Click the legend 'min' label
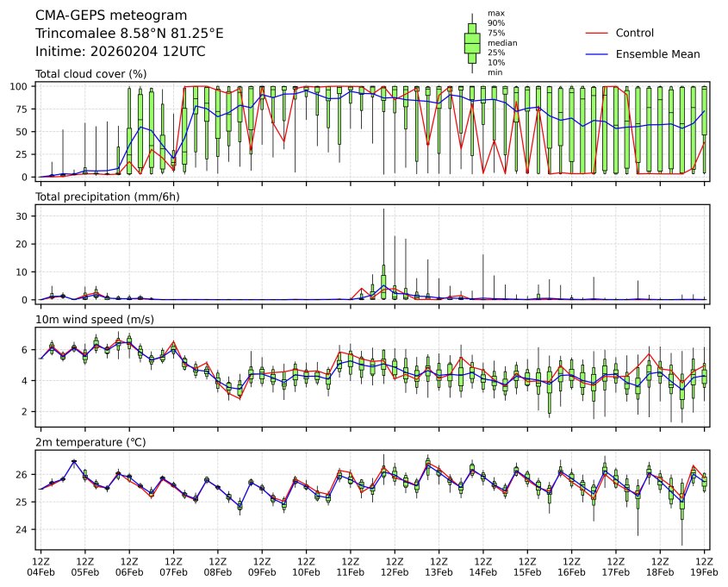Screen dimensions: 728x587 click(x=495, y=72)
